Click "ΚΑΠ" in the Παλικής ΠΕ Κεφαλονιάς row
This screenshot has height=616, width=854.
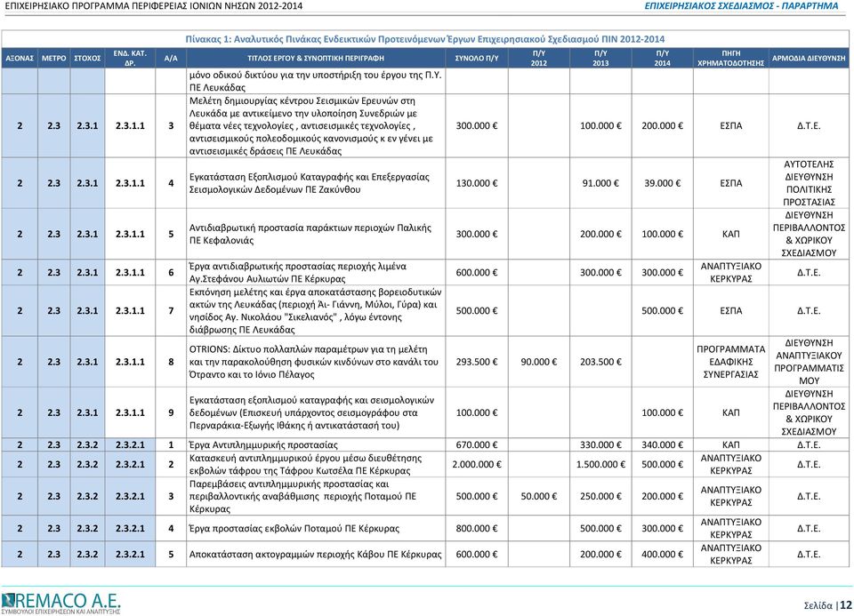pos(731,234)
